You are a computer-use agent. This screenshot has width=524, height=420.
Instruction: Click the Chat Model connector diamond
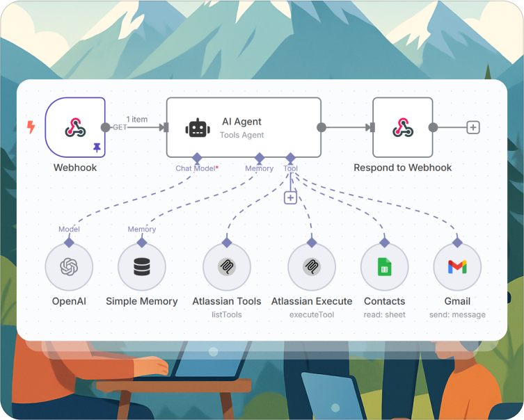[197, 158]
